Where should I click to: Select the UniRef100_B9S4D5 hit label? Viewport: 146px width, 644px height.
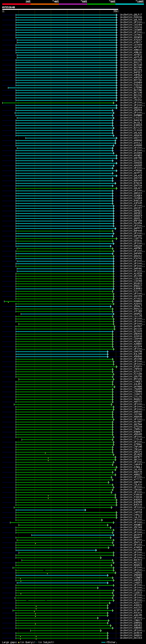pyautogui.click(x=131, y=60)
